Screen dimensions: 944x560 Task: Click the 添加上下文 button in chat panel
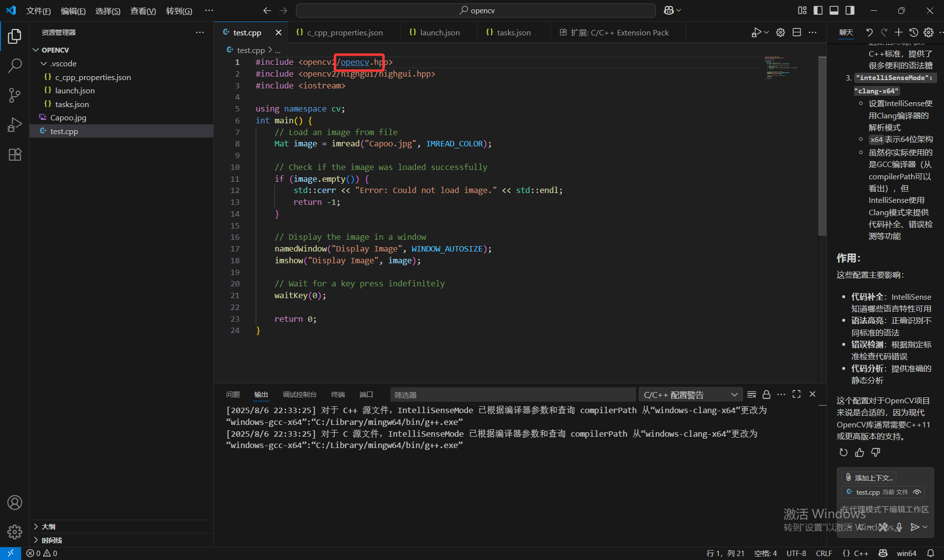(869, 477)
